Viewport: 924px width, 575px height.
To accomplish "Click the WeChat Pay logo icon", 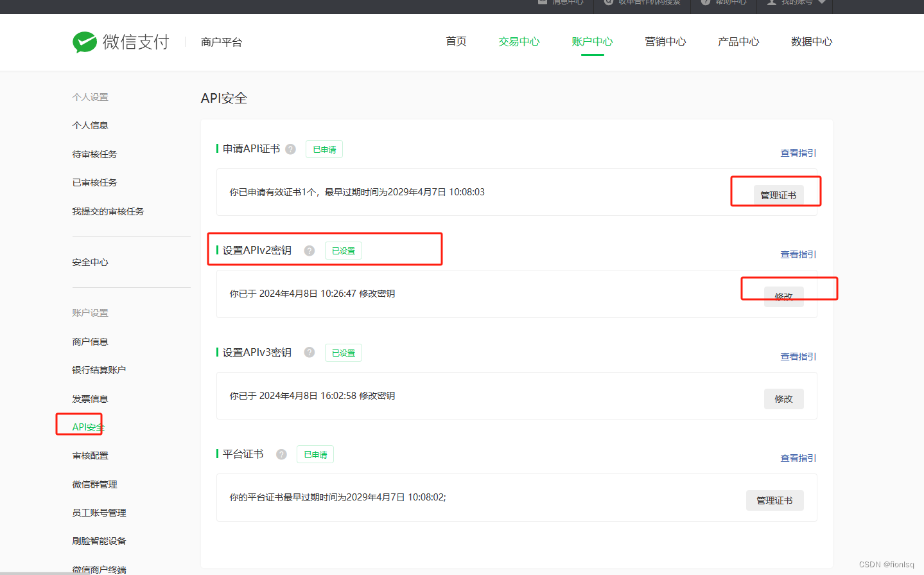I will (x=84, y=42).
